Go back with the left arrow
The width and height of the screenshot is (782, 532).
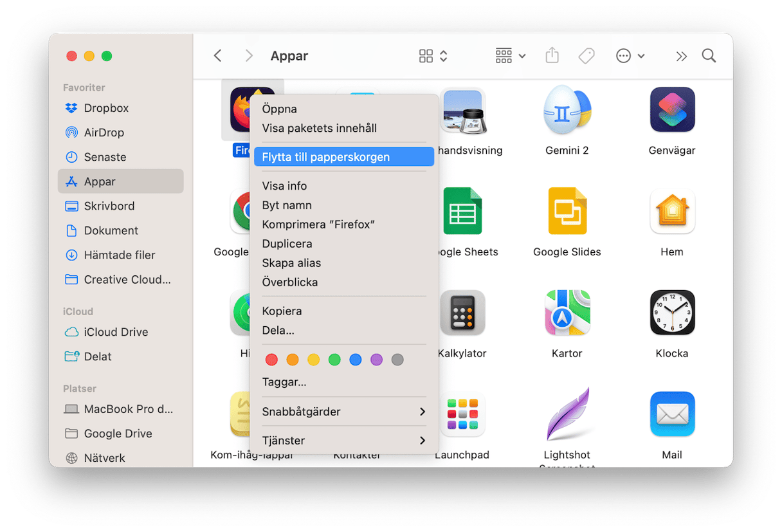click(217, 56)
